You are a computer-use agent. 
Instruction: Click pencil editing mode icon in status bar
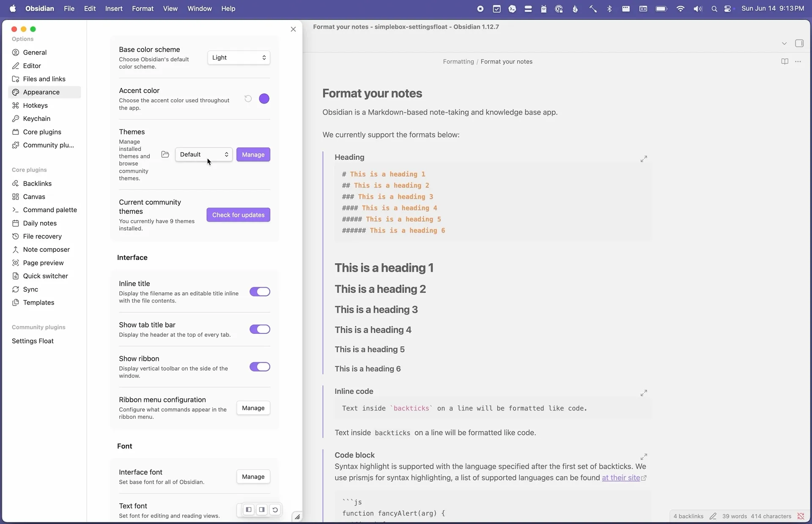[713, 516]
